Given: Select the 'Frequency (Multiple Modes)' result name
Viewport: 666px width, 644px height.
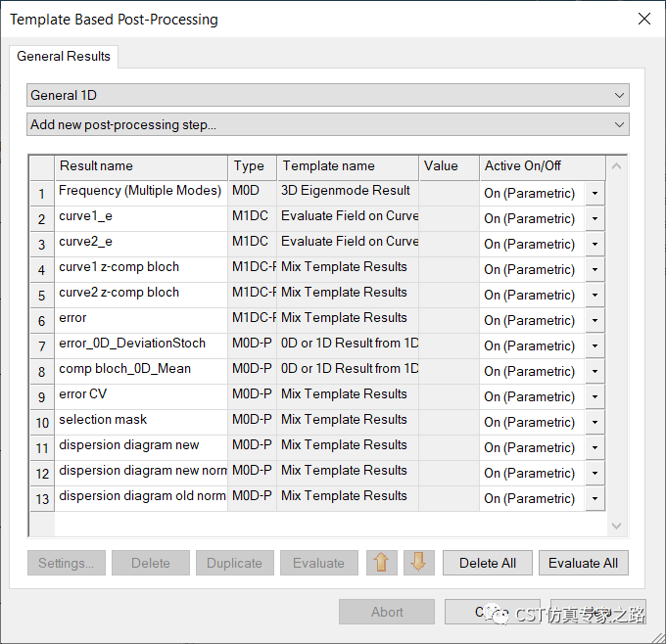Looking at the screenshot, I should 141,194.
